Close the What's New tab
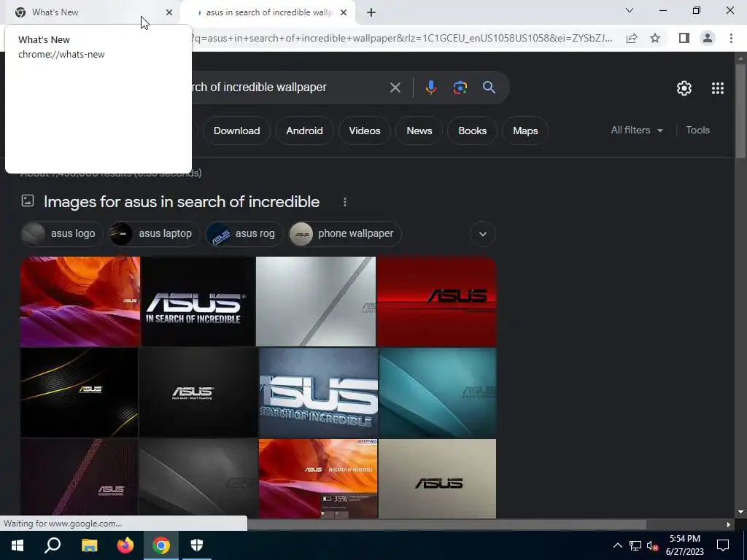The image size is (747, 560). click(169, 12)
